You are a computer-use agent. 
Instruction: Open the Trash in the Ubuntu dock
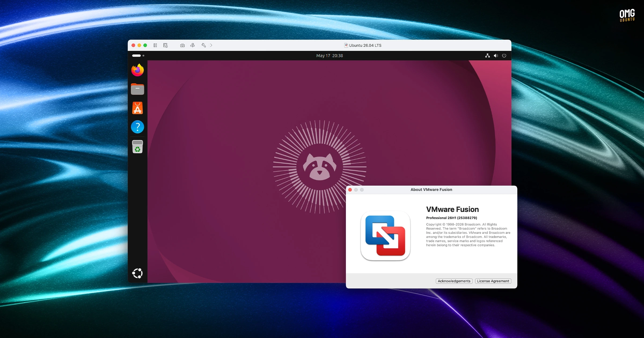(138, 146)
